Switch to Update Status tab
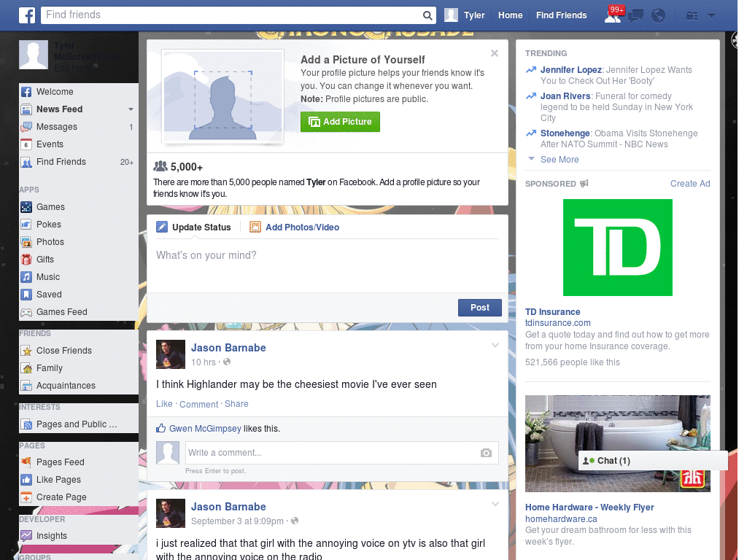Image resolution: width=747 pixels, height=560 pixels. coord(193,227)
